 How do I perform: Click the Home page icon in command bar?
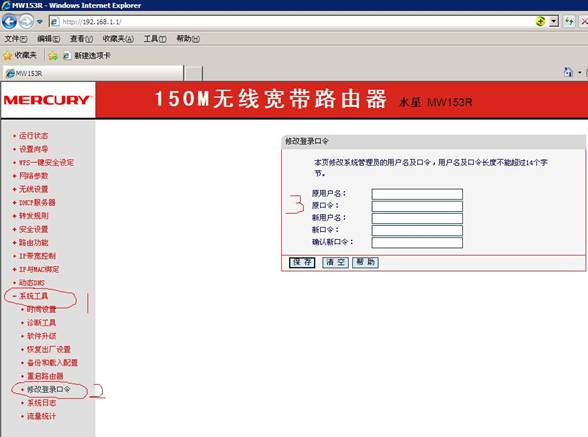568,72
